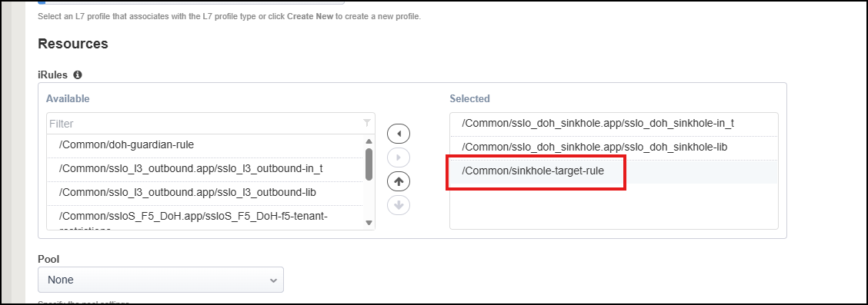Select sslo_doh_sinkhole-in_t in Selected list
This screenshot has width=868, height=305.
click(x=613, y=124)
